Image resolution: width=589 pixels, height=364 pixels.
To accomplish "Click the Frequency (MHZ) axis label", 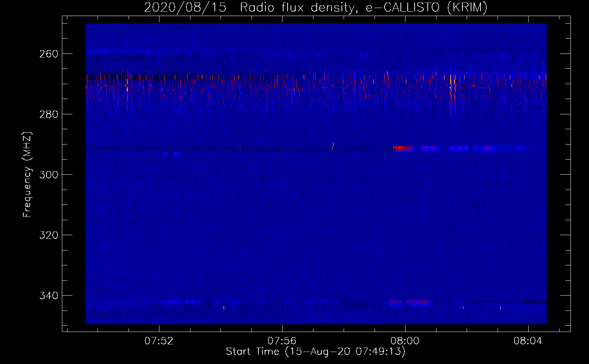I will point(27,175).
